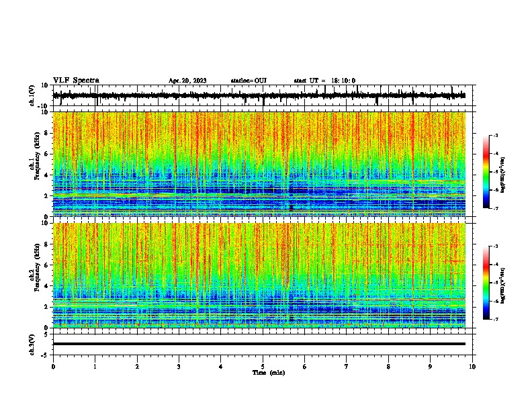Click the "VLF Spectra" plot title

click(76, 80)
